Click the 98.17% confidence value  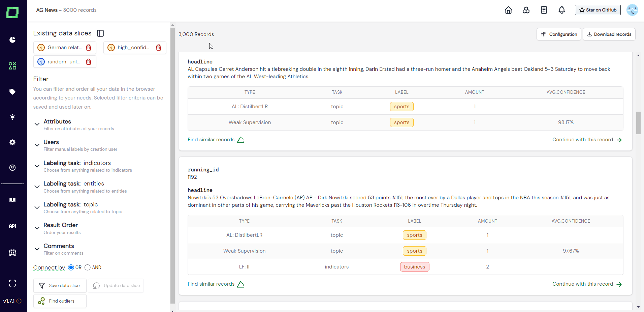[x=566, y=122]
